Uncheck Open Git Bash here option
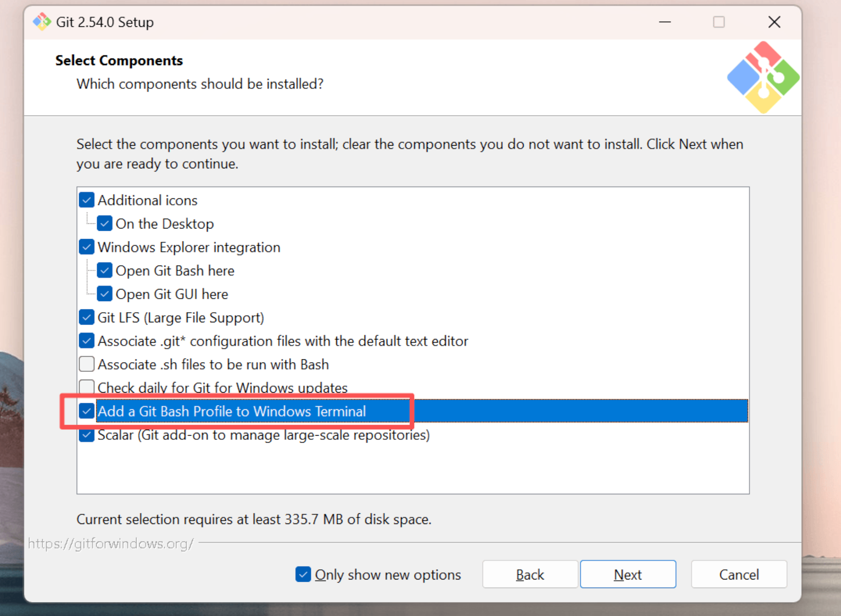This screenshot has width=841, height=616. click(x=105, y=271)
